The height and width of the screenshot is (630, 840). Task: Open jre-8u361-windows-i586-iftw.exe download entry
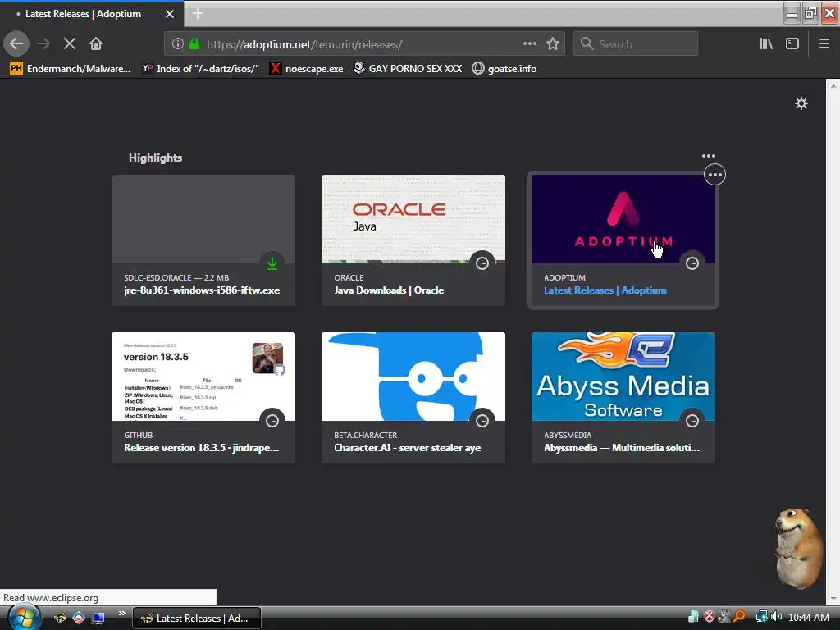click(202, 290)
